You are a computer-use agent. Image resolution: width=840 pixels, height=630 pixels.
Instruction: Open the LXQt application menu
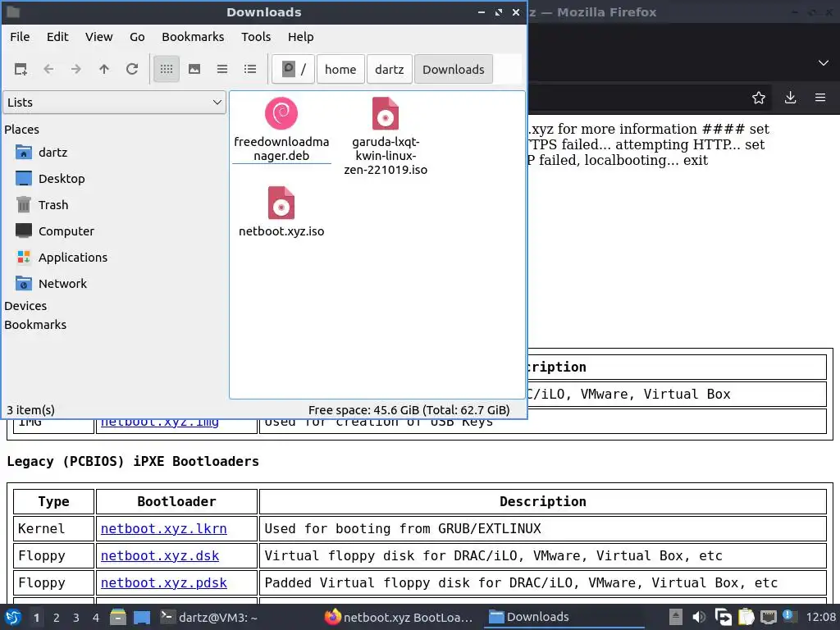pos(13,617)
